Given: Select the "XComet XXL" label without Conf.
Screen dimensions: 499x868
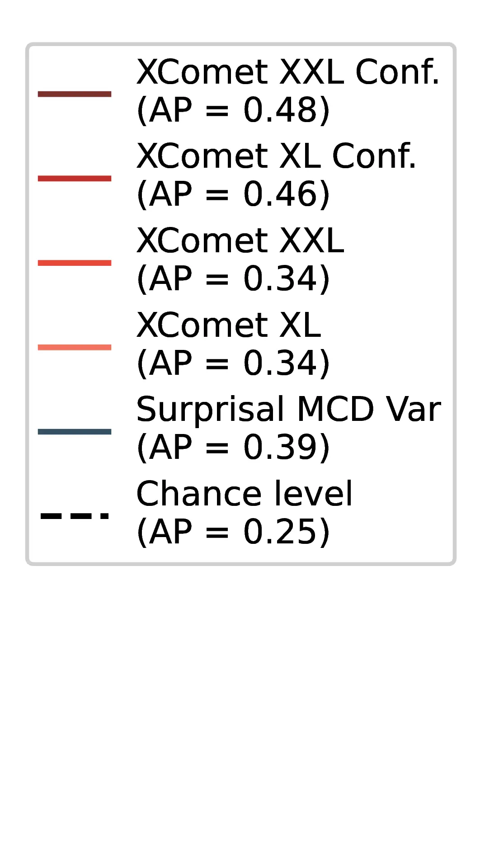Looking at the screenshot, I should [x=240, y=241].
